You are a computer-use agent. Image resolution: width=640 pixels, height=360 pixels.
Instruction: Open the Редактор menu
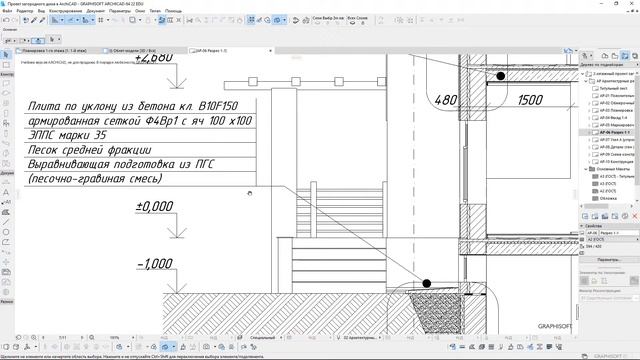click(24, 11)
